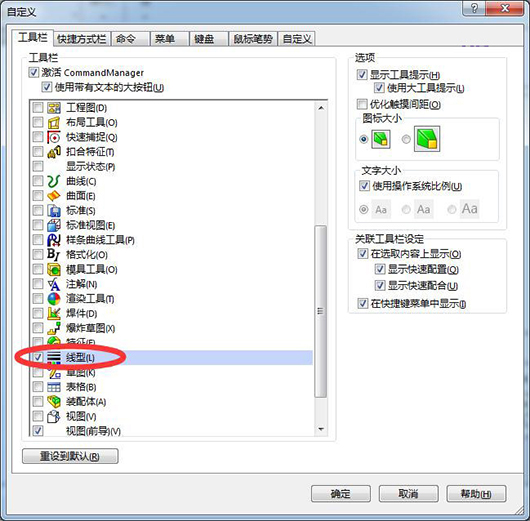Switch to the 快捷方式栏 tab
The image size is (530, 521).
point(82,39)
